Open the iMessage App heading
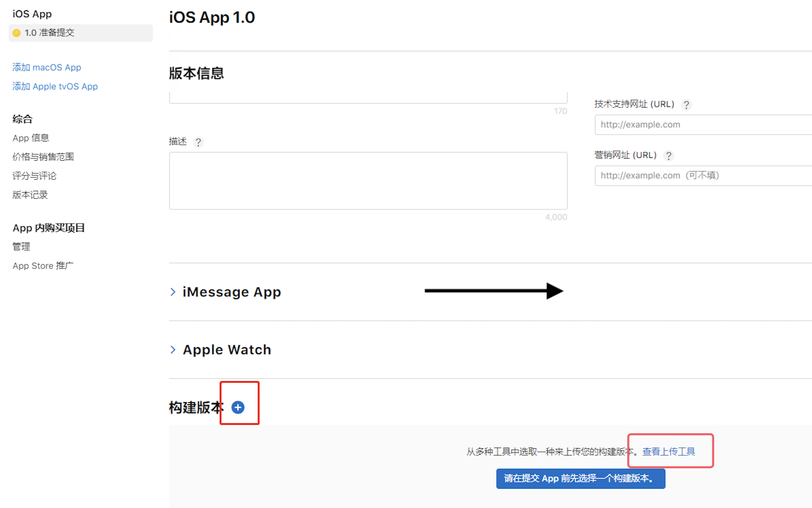 click(231, 292)
